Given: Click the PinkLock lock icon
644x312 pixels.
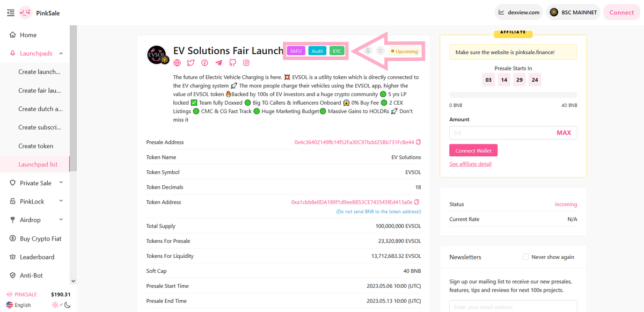Looking at the screenshot, I should pos(13,201).
